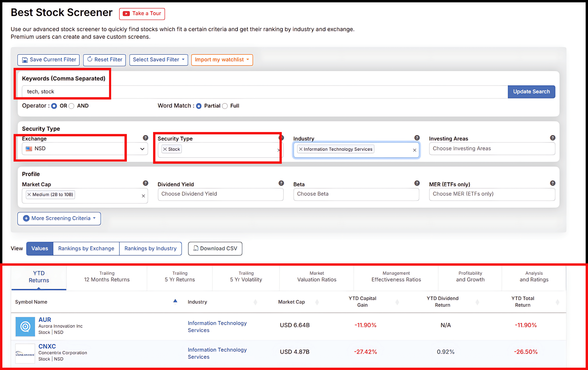Open the Choose Beta selector

pyautogui.click(x=356, y=194)
